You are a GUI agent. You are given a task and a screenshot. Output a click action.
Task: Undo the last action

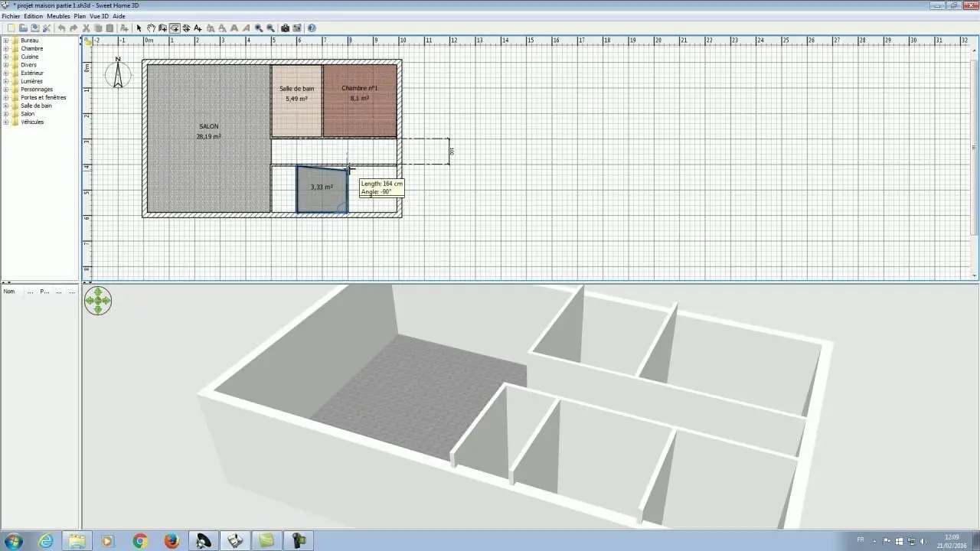point(61,28)
